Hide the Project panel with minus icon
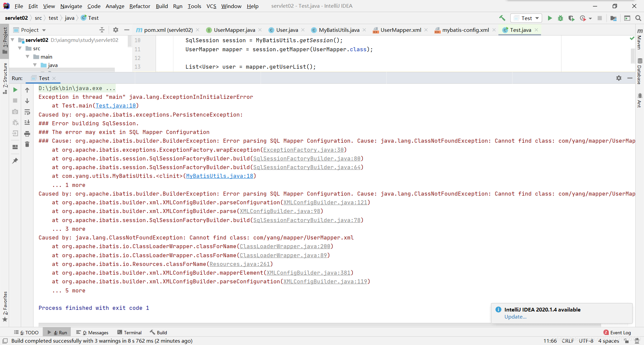 (x=127, y=30)
